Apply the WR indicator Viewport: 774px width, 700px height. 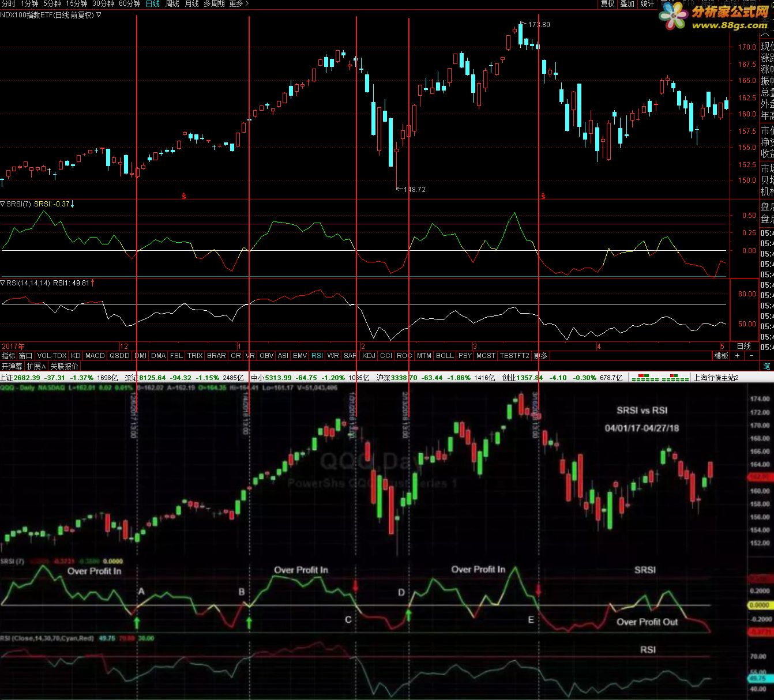click(333, 356)
